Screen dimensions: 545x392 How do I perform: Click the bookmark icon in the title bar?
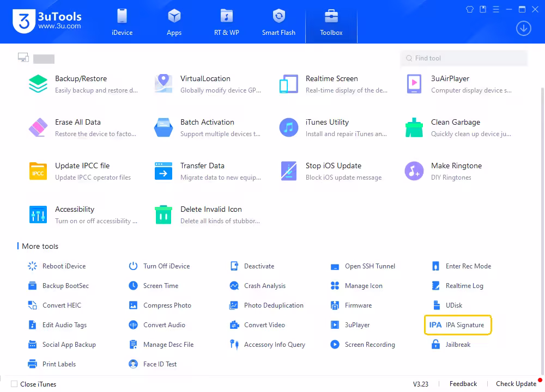[483, 9]
